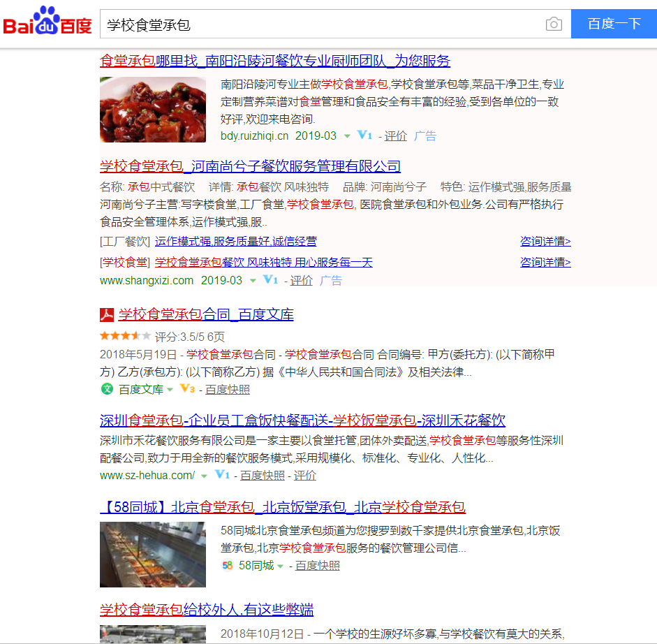This screenshot has height=644, width=657.
Task: Open 58同城 source name link
Action: coord(256,566)
